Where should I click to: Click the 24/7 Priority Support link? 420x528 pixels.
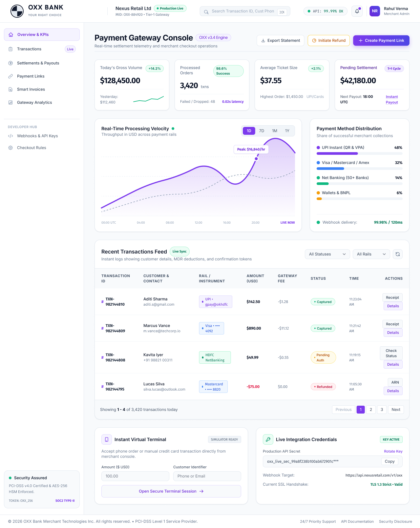318,521
